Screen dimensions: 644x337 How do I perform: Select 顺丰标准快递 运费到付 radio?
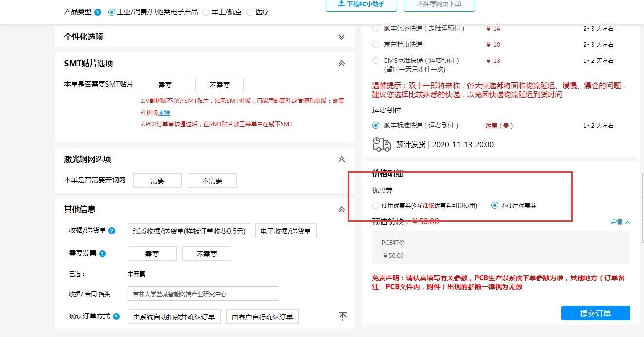click(x=376, y=125)
